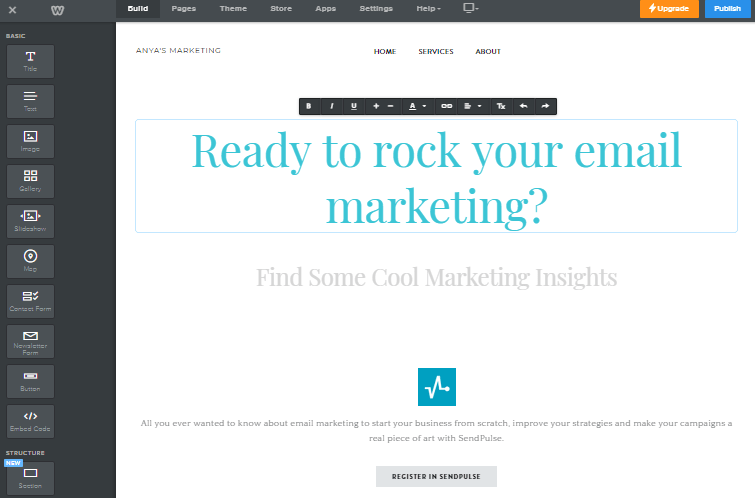Insert a hyperlink via link icon
The width and height of the screenshot is (755, 498).
coord(446,106)
